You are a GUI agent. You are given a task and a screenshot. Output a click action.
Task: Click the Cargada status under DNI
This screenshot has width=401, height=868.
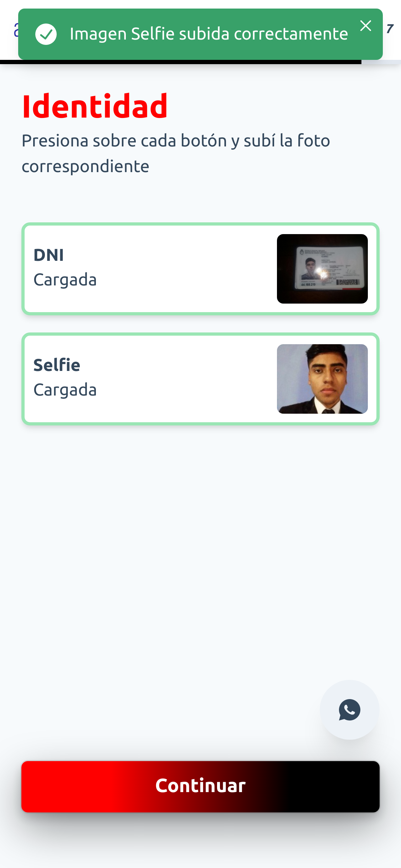(x=65, y=280)
